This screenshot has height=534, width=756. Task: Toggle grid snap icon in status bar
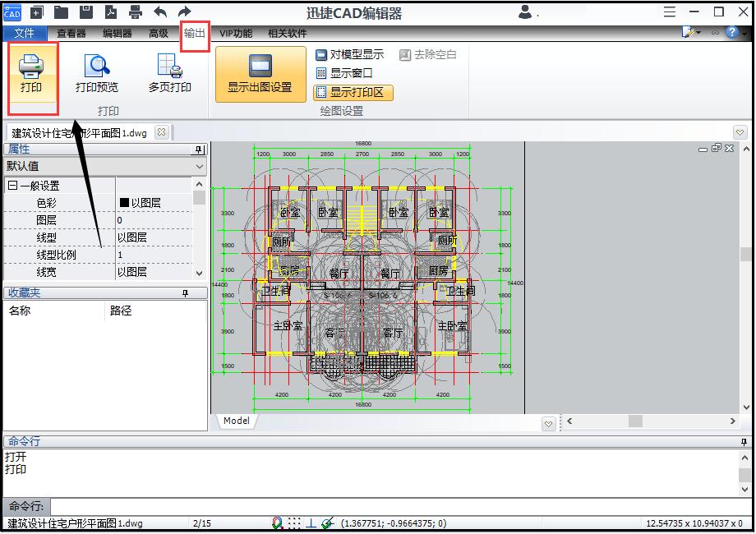pyautogui.click(x=294, y=521)
